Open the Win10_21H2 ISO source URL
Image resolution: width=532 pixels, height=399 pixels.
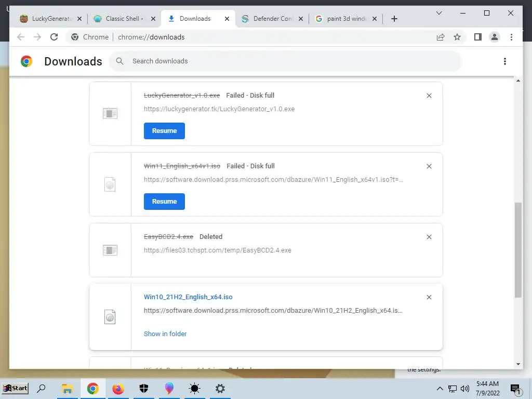[x=273, y=311]
